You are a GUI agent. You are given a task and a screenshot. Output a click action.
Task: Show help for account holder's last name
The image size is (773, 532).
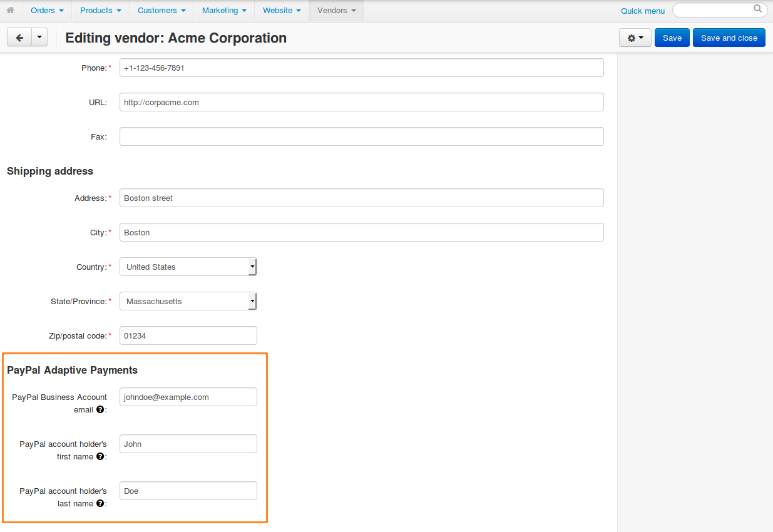pyautogui.click(x=100, y=504)
